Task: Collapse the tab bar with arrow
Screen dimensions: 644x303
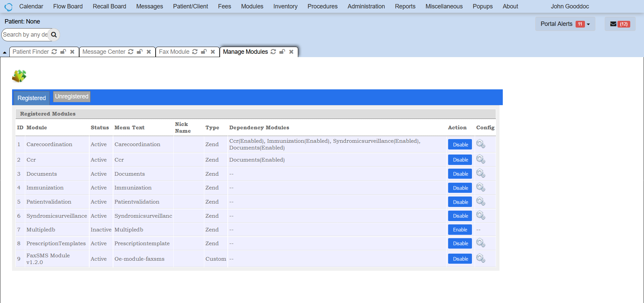Action: click(5, 52)
